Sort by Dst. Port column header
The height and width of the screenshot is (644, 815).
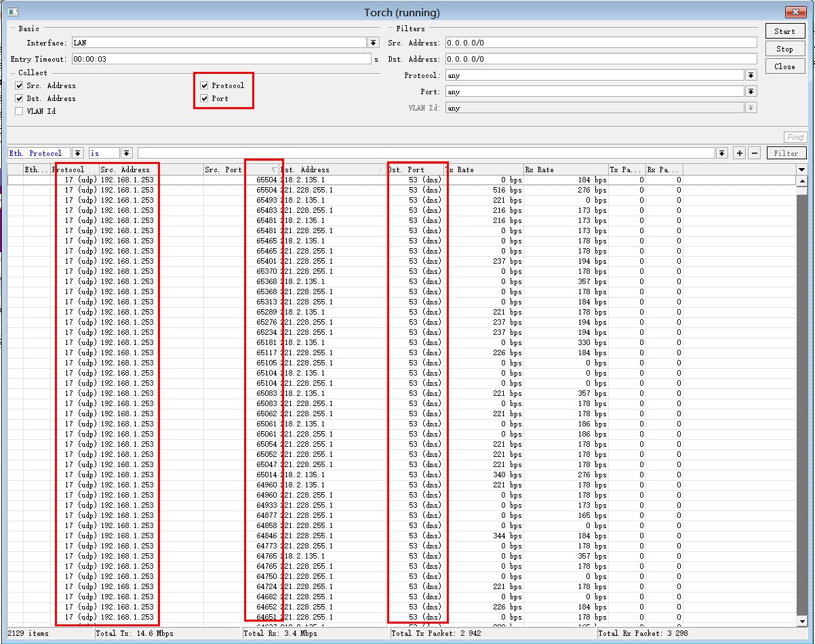click(x=414, y=169)
